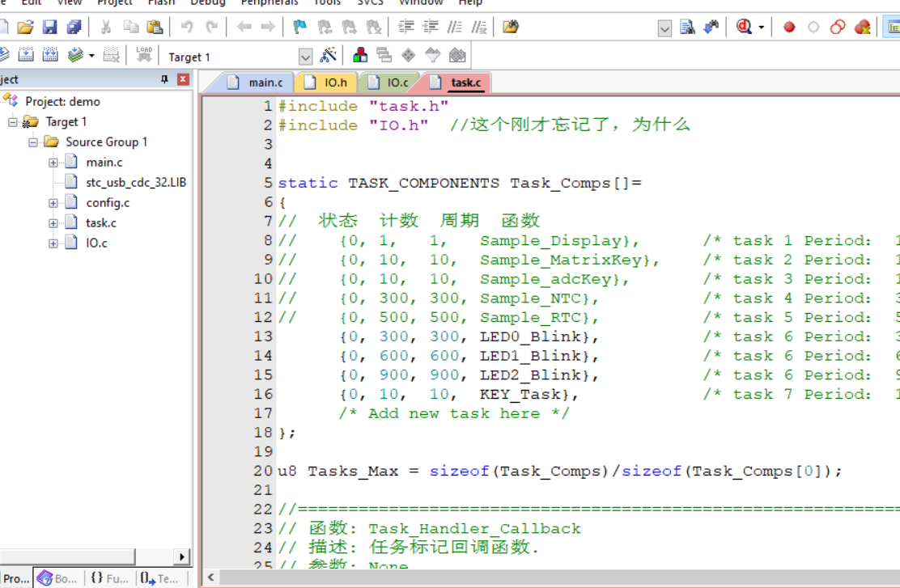Kill all breakpoints icon
The height and width of the screenshot is (588, 900).
861,27
